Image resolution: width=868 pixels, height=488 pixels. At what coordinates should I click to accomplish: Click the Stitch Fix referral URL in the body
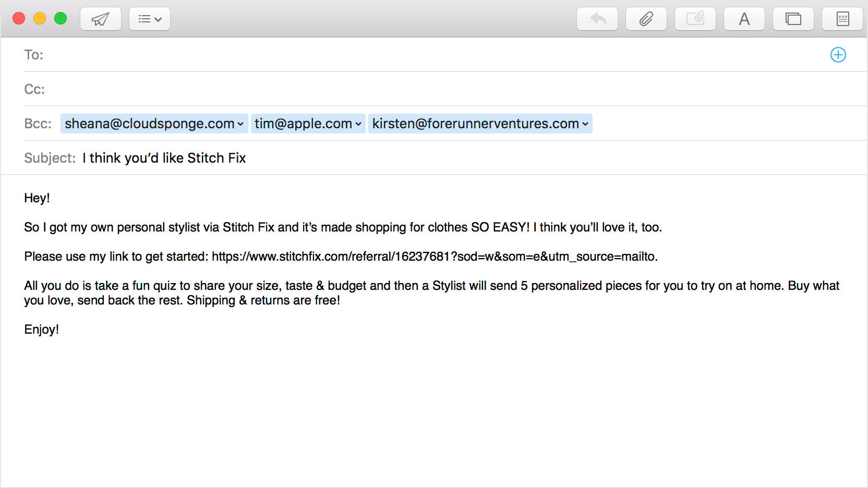pos(433,257)
